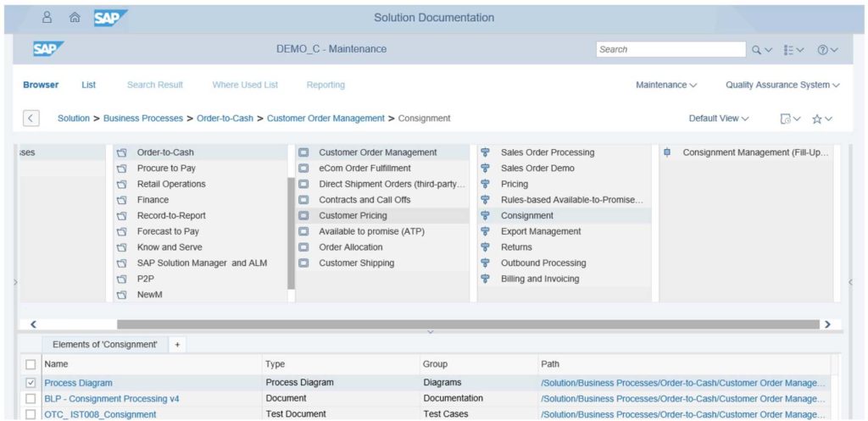Click into the Search input field

coord(671,49)
